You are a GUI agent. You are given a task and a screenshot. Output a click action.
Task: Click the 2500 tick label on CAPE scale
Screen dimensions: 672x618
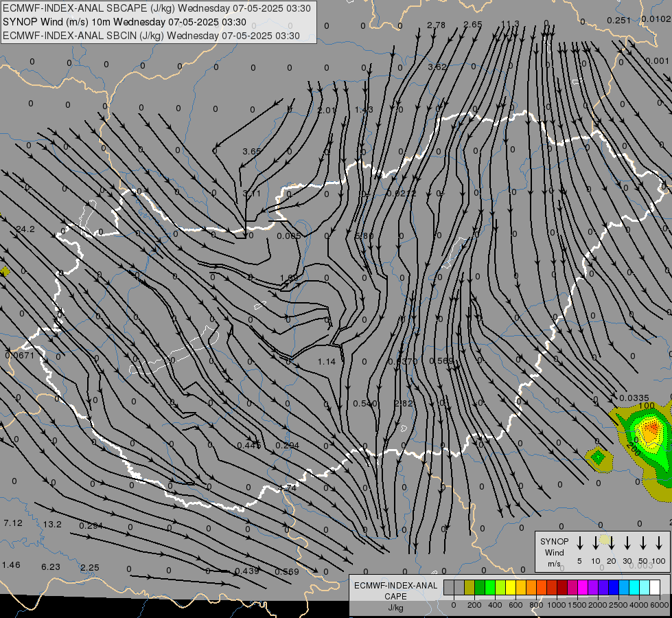[618, 605]
